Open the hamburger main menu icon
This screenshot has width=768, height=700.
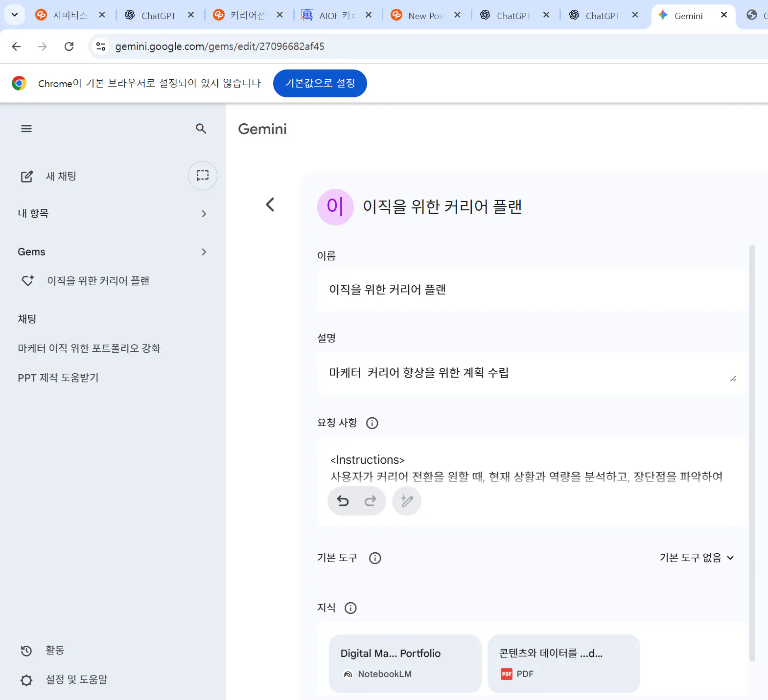[26, 129]
